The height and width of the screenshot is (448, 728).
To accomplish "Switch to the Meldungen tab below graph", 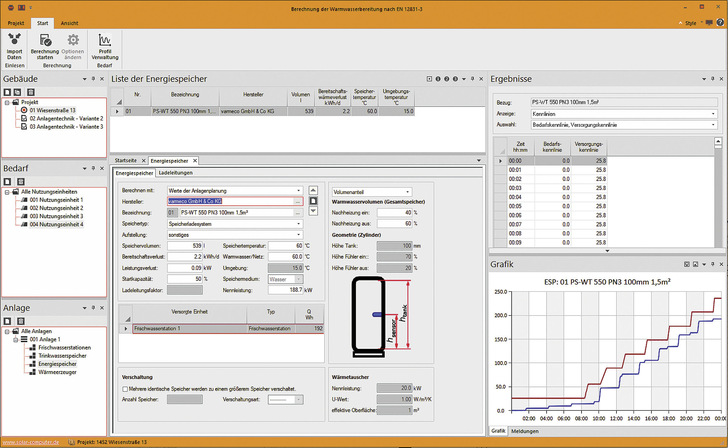I will [x=524, y=430].
